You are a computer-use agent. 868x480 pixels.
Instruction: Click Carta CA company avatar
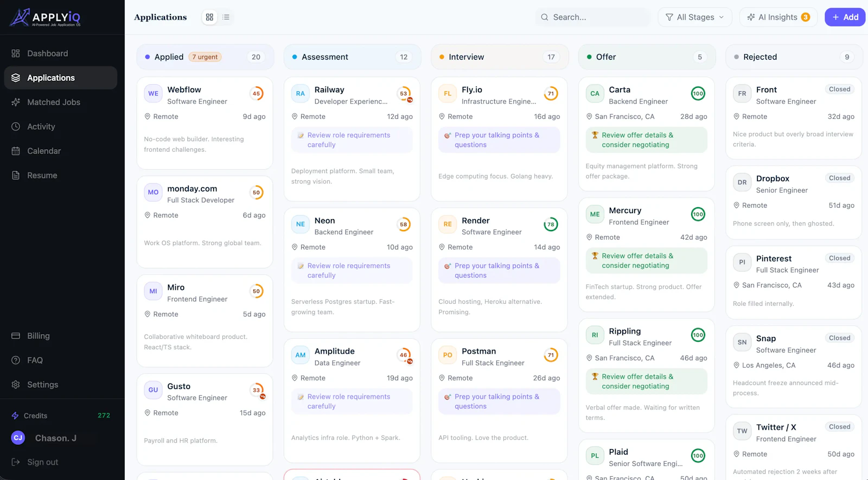click(595, 93)
